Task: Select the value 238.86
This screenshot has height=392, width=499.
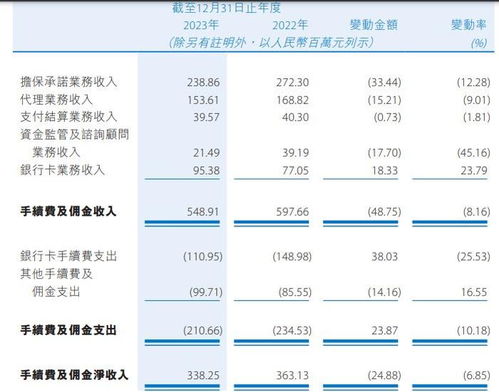Action: [203, 82]
